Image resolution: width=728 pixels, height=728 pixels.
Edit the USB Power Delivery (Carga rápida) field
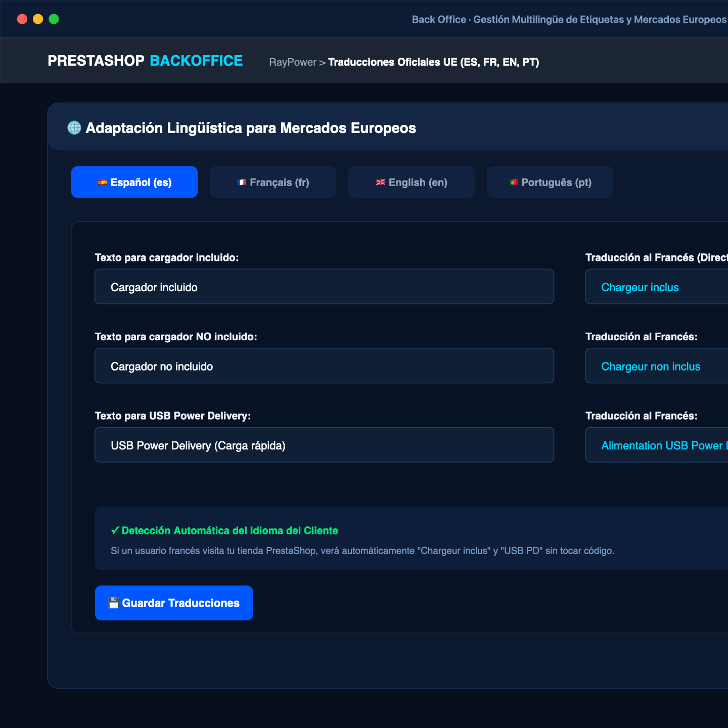coord(325,445)
